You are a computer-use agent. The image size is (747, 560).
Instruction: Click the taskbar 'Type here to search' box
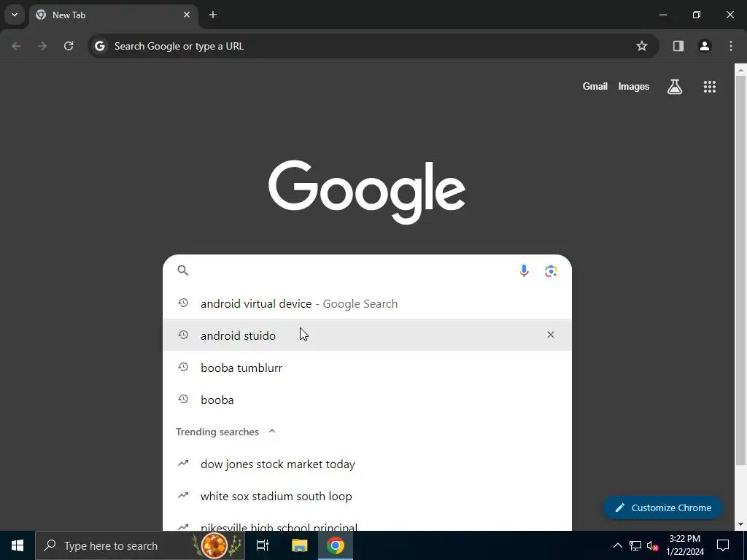(x=139, y=545)
